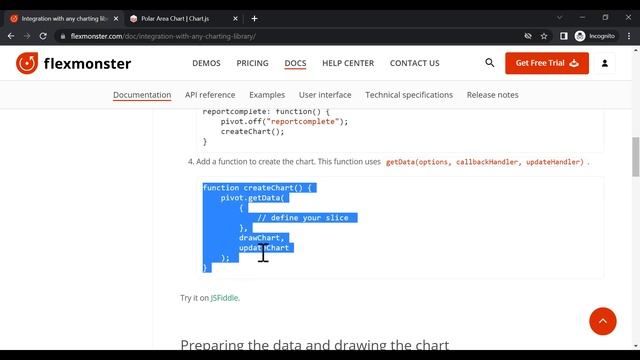Click the Flexmonster logo icon
640x360 pixels.
[x=27, y=63]
